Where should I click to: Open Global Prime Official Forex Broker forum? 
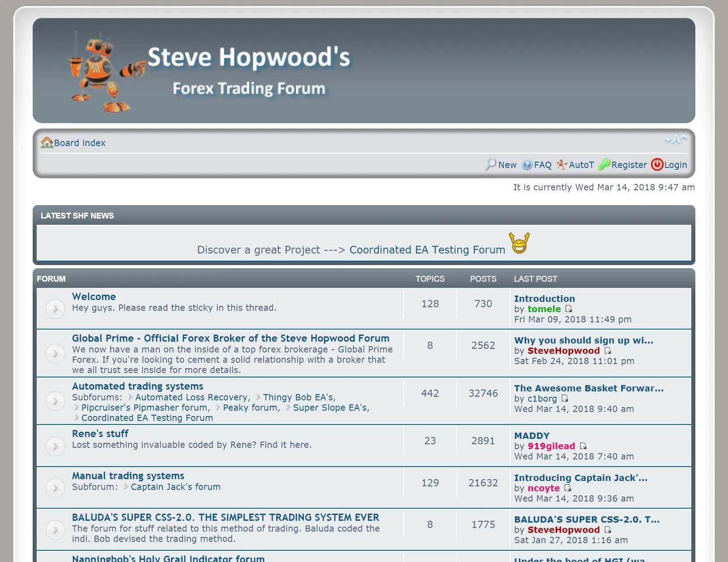[231, 338]
